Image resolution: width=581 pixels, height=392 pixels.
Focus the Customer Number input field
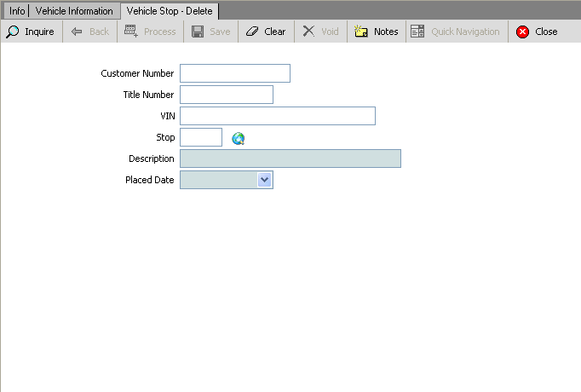[x=235, y=73]
